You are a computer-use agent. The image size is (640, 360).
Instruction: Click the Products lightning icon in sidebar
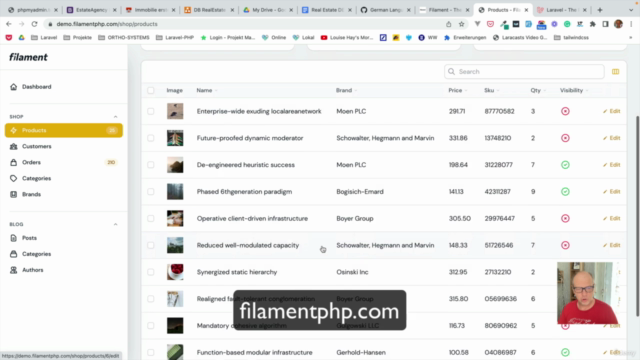click(x=13, y=130)
